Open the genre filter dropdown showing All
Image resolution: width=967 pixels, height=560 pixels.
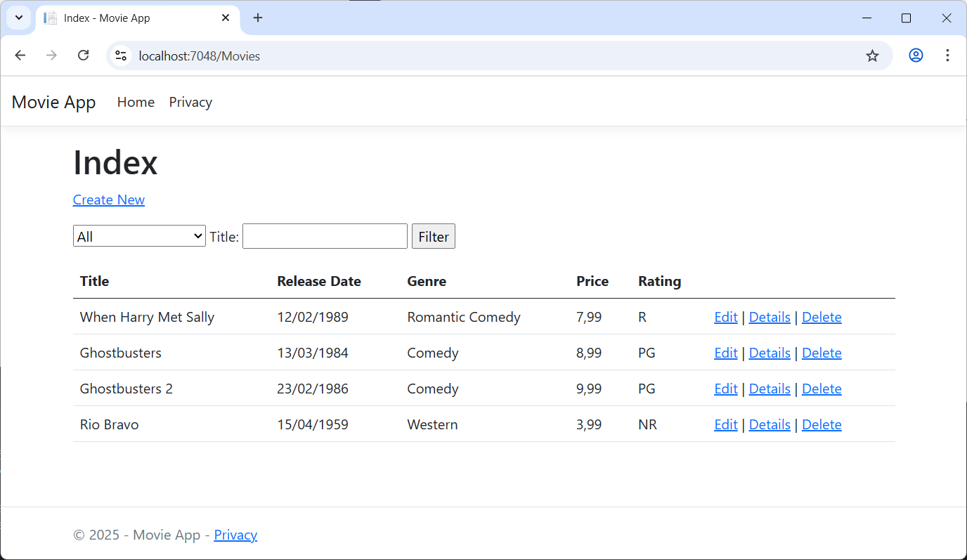(138, 235)
